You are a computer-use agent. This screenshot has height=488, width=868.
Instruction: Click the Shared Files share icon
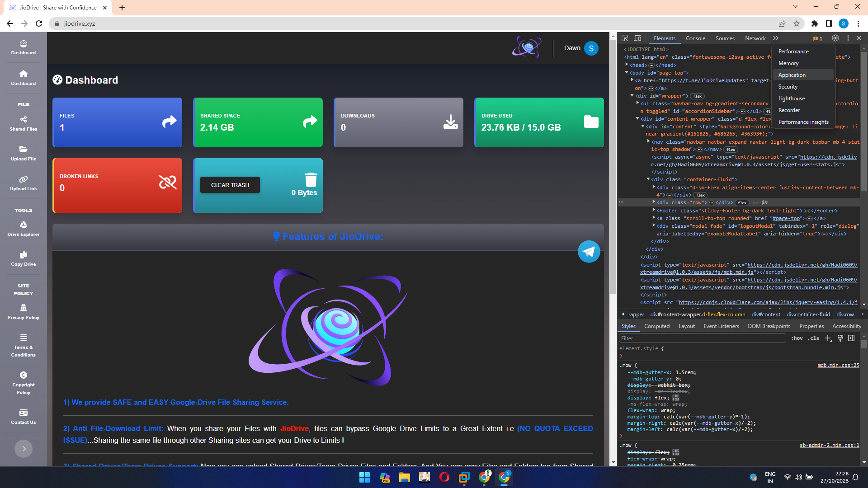(x=24, y=119)
